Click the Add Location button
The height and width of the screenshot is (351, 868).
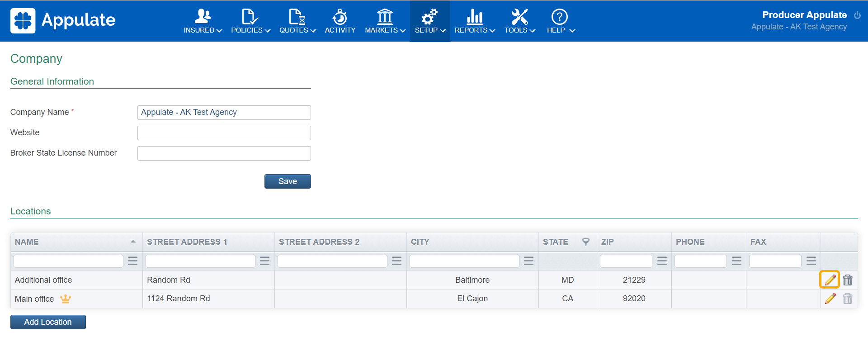[x=48, y=322]
